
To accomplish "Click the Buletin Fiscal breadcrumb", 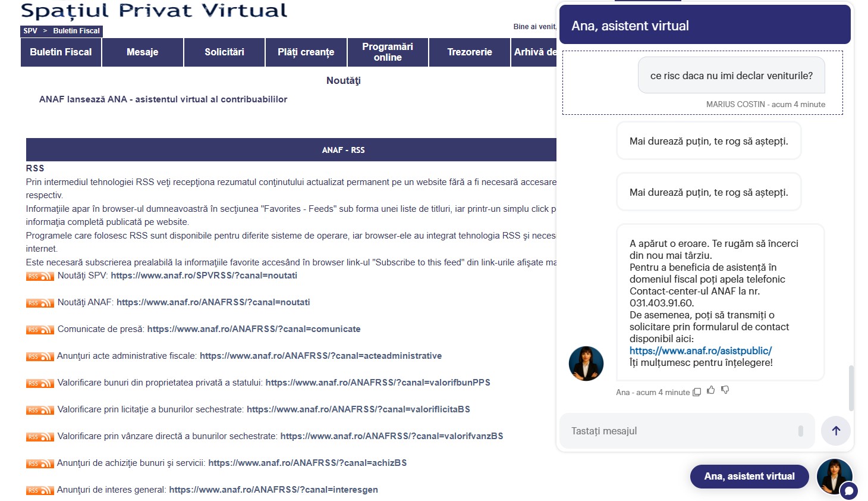I will pyautogui.click(x=76, y=31).
